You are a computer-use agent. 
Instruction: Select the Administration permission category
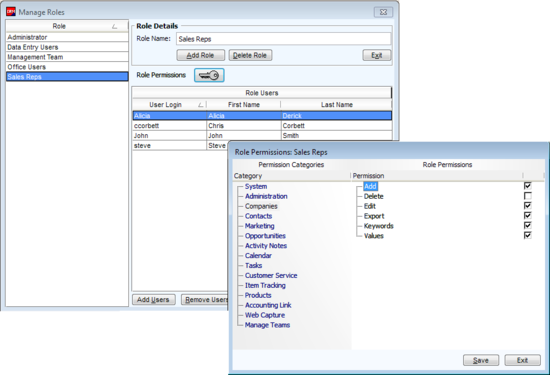266,196
